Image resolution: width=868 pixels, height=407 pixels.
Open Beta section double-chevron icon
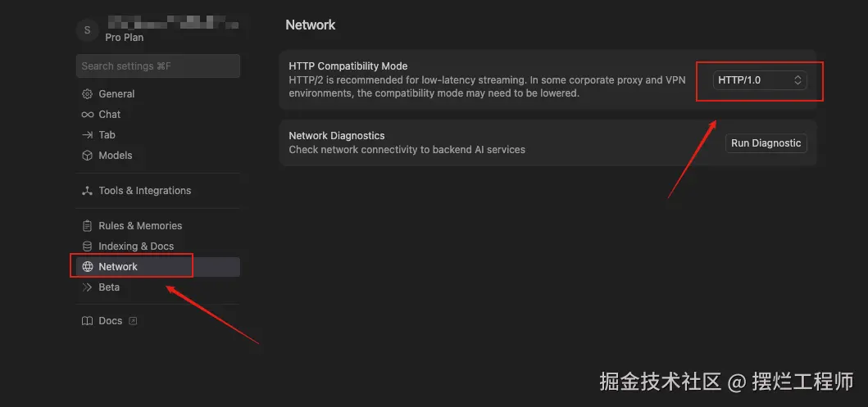[87, 287]
